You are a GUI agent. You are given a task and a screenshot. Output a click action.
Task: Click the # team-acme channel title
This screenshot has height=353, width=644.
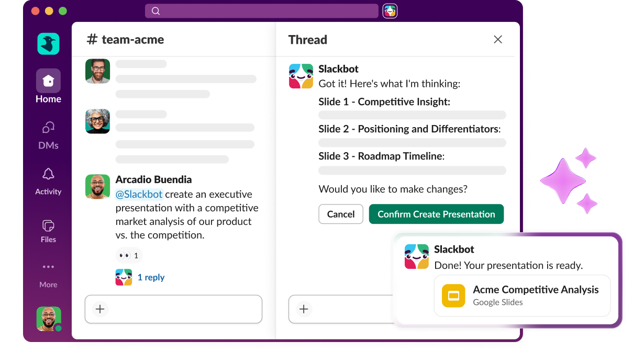126,39
